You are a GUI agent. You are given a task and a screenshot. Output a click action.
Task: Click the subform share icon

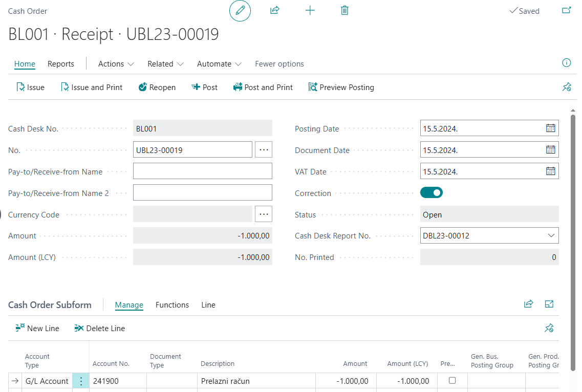pos(528,304)
